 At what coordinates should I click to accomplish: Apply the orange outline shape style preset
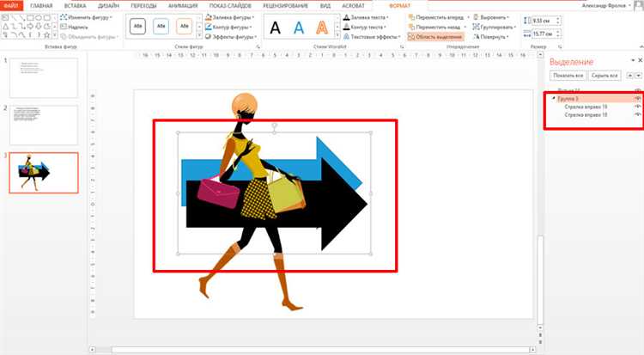[185, 26]
